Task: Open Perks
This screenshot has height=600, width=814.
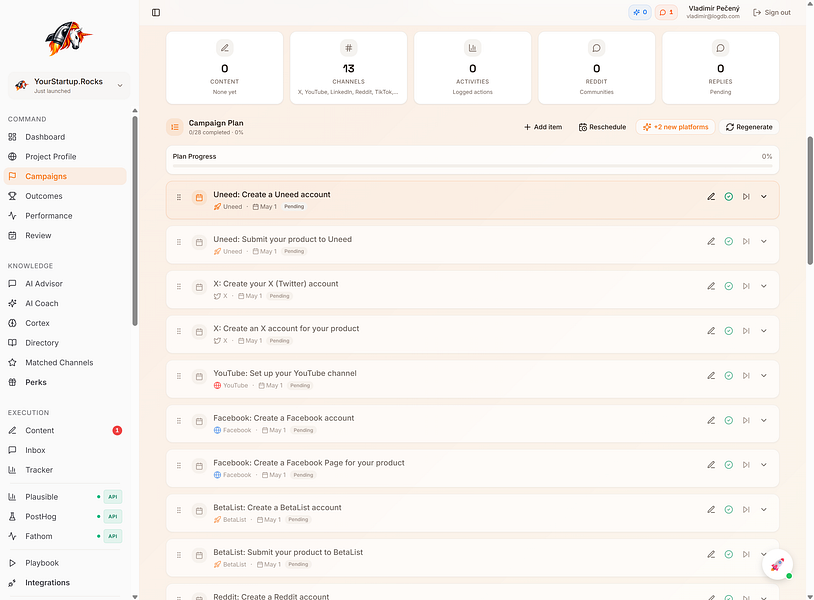Action: [65, 383]
